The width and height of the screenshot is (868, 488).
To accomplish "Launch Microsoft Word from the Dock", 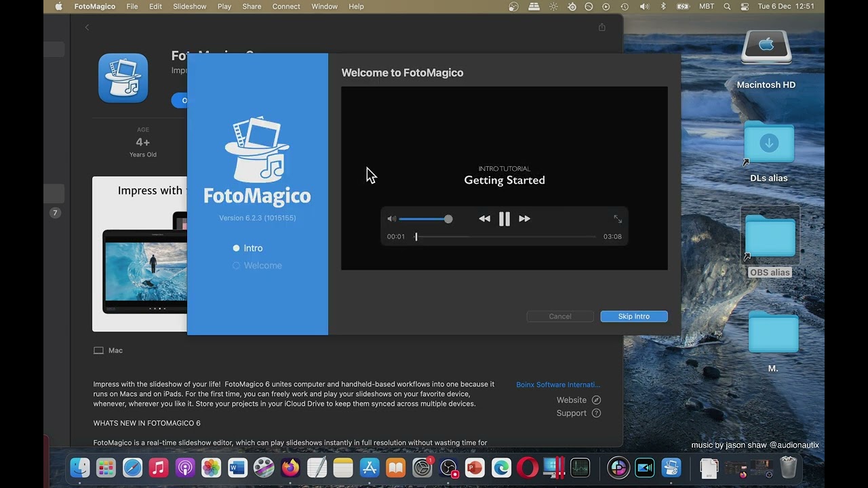I will (237, 468).
